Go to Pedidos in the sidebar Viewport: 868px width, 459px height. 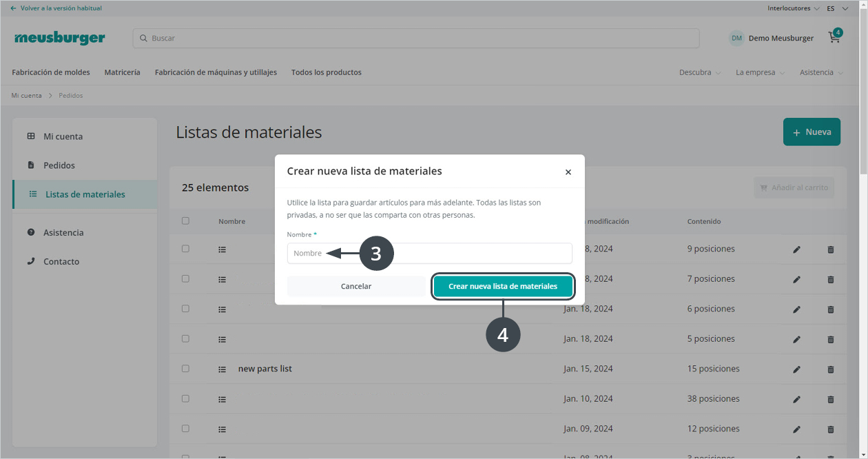pyautogui.click(x=59, y=165)
